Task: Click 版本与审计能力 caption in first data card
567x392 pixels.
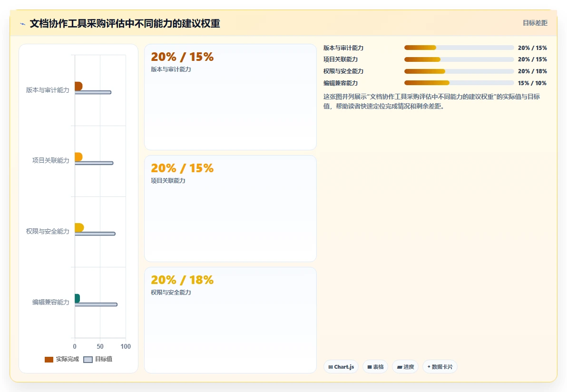Action: point(171,69)
